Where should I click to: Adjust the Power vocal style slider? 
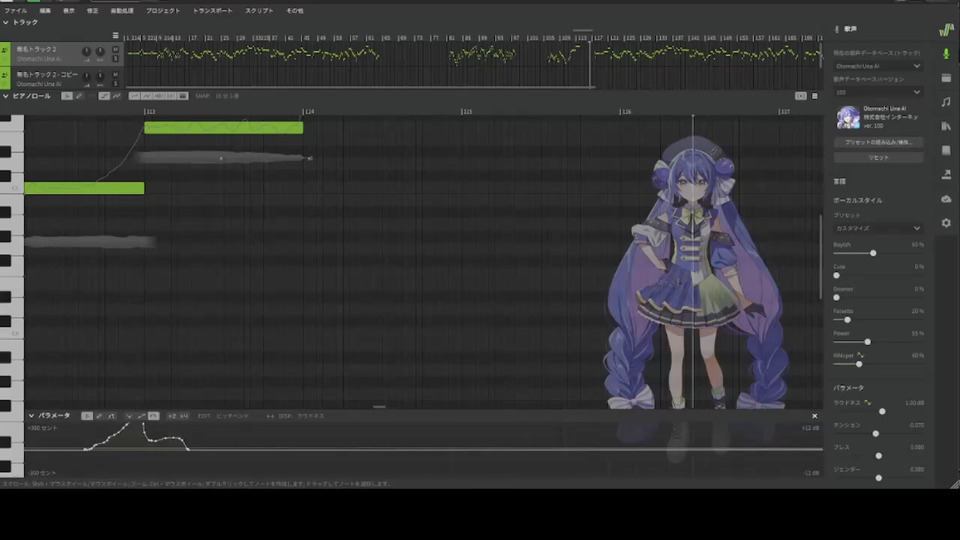tap(868, 342)
